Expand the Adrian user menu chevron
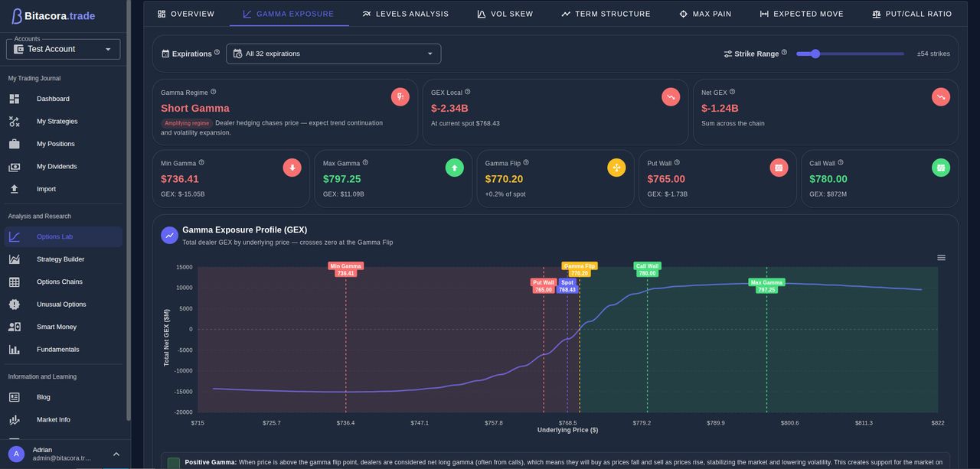 coord(116,454)
